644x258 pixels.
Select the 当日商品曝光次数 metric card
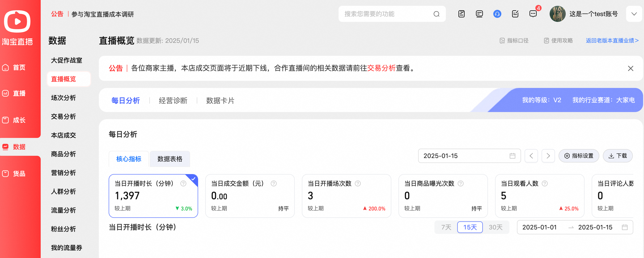pyautogui.click(x=443, y=196)
